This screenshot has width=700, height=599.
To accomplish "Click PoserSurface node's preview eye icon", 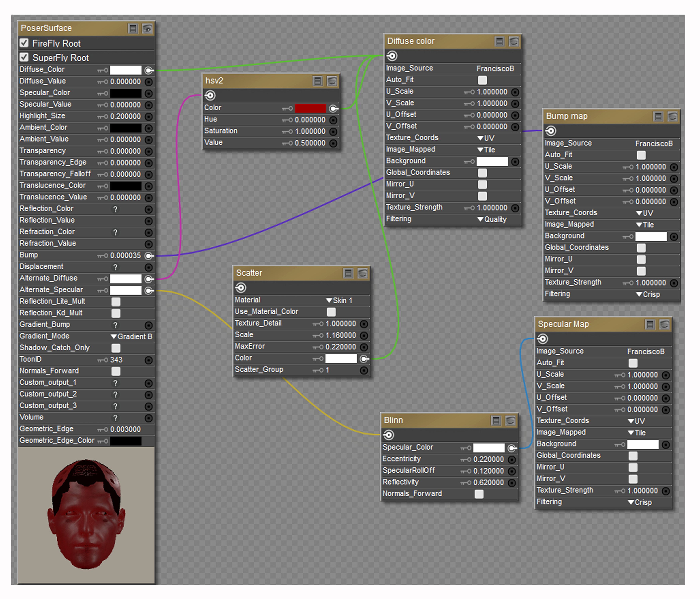I will [147, 29].
